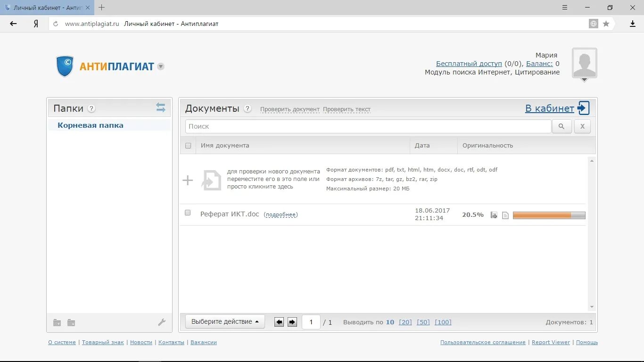This screenshot has height=362, width=644.
Task: Show 10 documents per page
Action: click(x=390, y=322)
